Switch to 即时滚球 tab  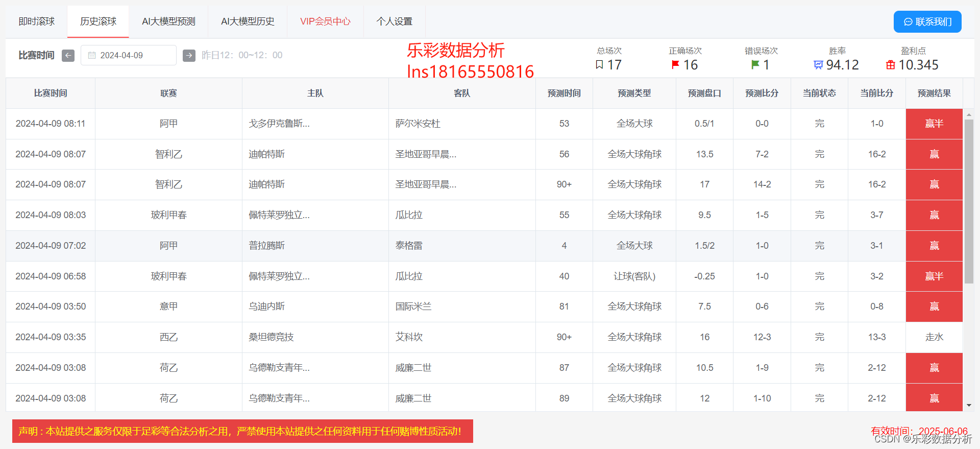coord(37,21)
